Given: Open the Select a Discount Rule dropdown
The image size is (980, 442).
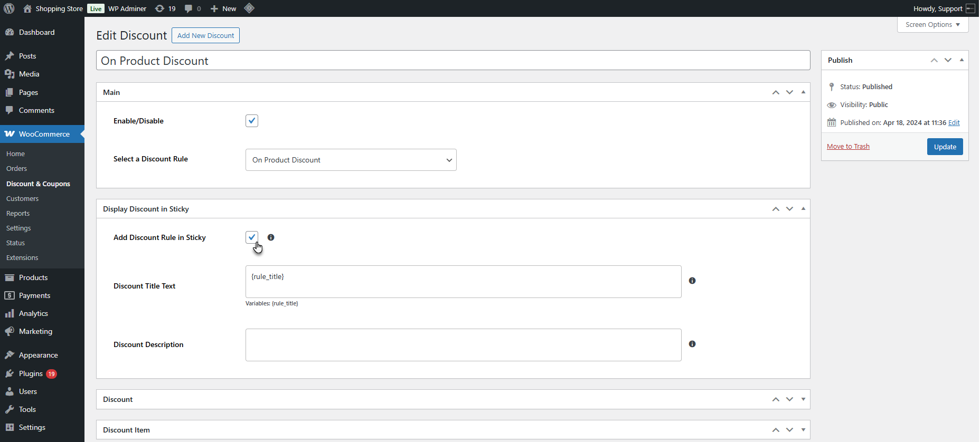Looking at the screenshot, I should pos(351,160).
